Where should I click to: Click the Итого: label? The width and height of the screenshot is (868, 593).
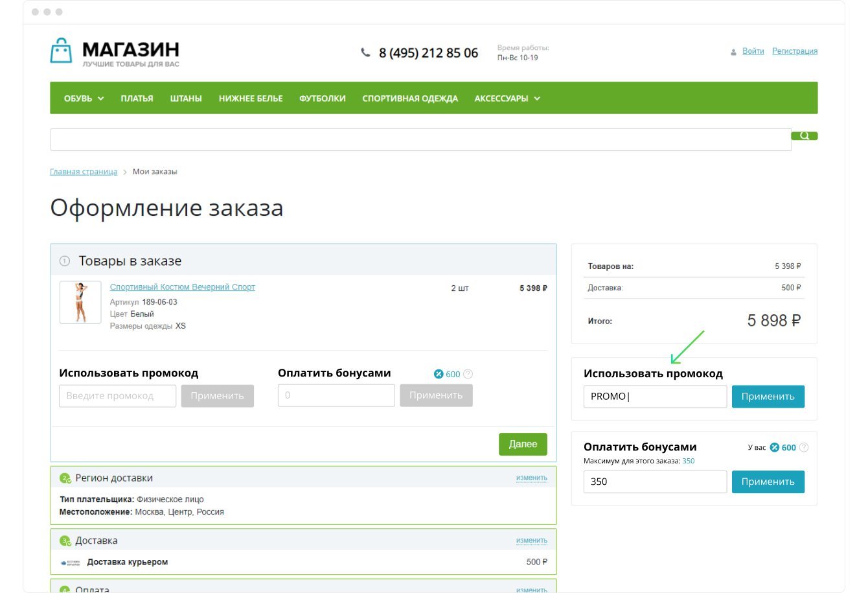(600, 321)
